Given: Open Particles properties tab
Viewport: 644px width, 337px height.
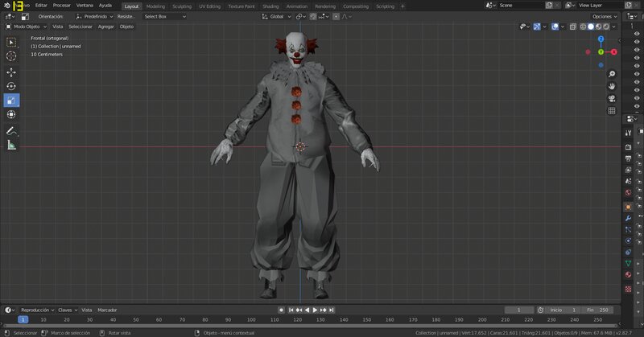Looking at the screenshot, I should [x=628, y=229].
